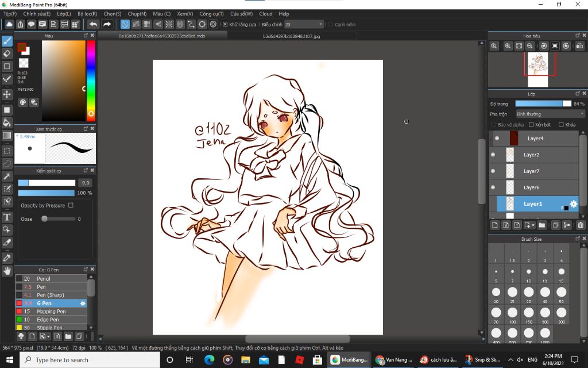This screenshot has width=588, height=368.
Task: Click the export/share icon in toolbar
Action: [x=20, y=24]
